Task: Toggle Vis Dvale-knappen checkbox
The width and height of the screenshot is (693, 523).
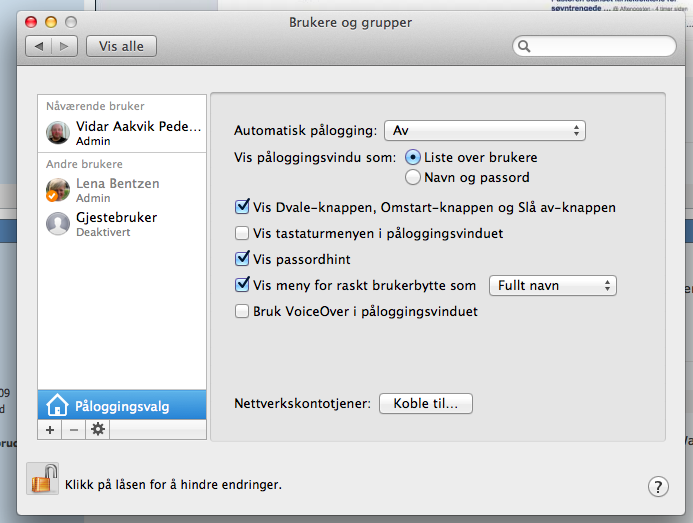Action: point(242,207)
